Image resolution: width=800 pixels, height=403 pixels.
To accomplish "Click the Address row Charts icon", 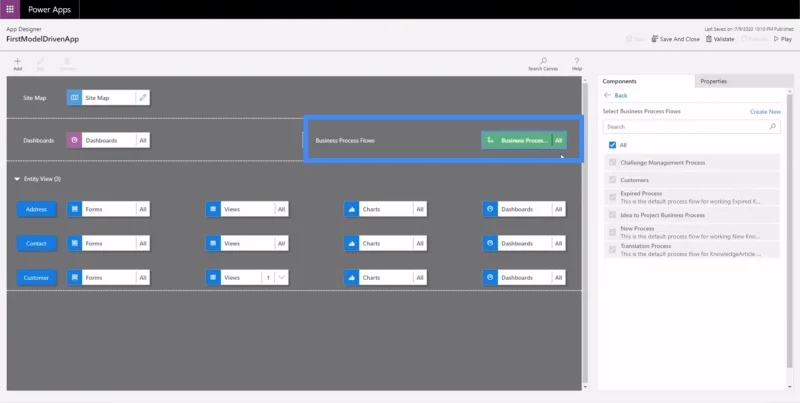I will coord(352,209).
